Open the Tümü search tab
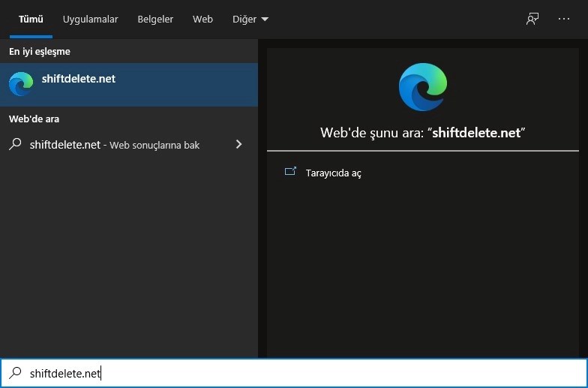588x388 pixels. [x=31, y=20]
